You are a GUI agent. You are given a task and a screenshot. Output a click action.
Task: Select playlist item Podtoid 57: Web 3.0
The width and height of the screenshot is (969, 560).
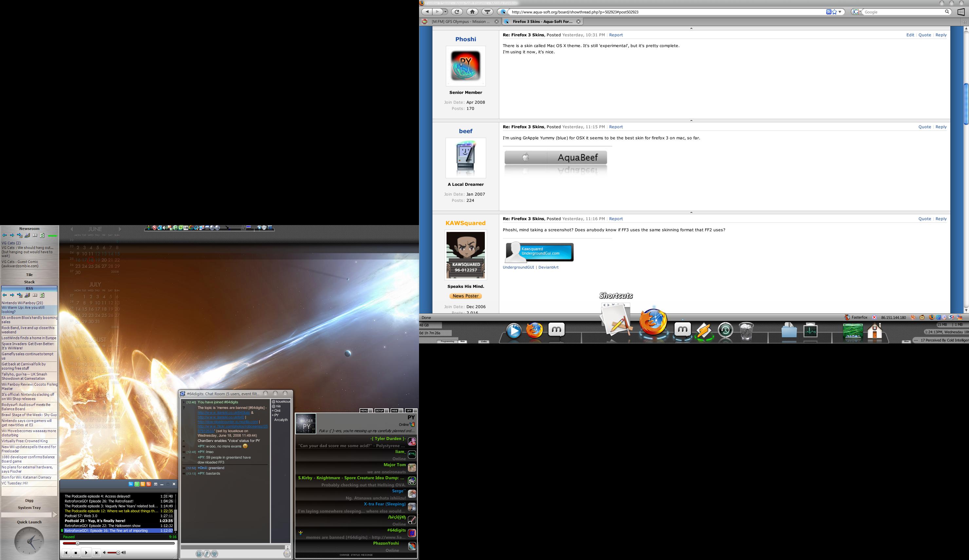click(119, 516)
